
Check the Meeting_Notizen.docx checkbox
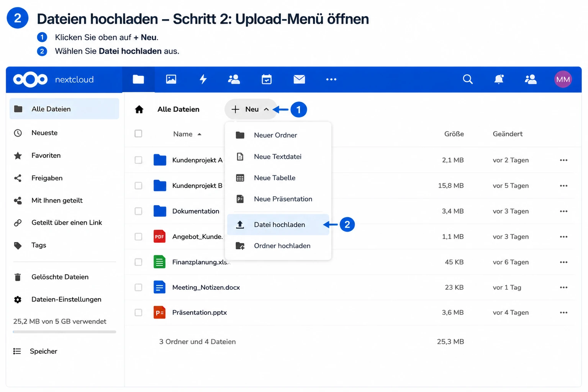(x=138, y=287)
